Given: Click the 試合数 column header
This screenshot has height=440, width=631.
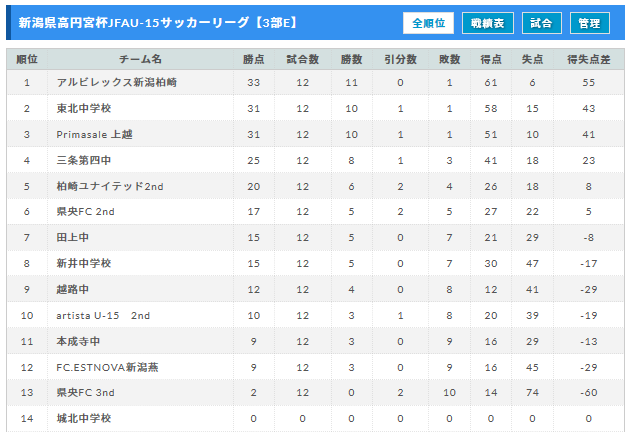Looking at the screenshot, I should tap(303, 60).
